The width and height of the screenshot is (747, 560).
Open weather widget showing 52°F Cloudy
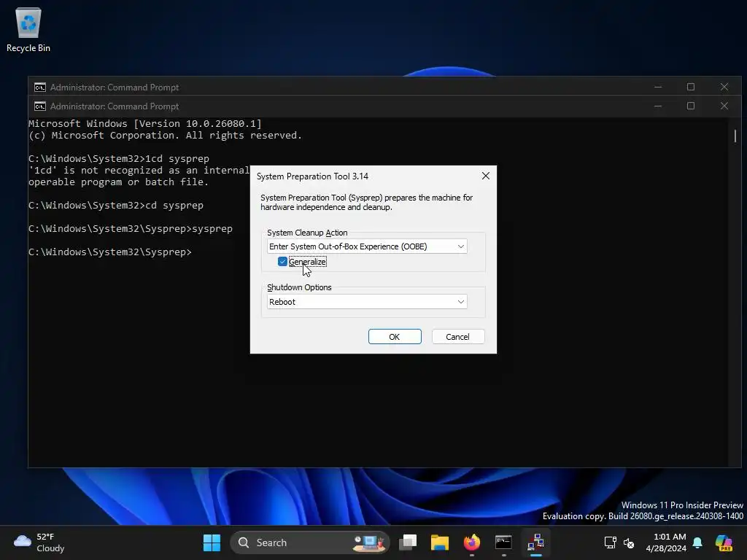click(39, 542)
